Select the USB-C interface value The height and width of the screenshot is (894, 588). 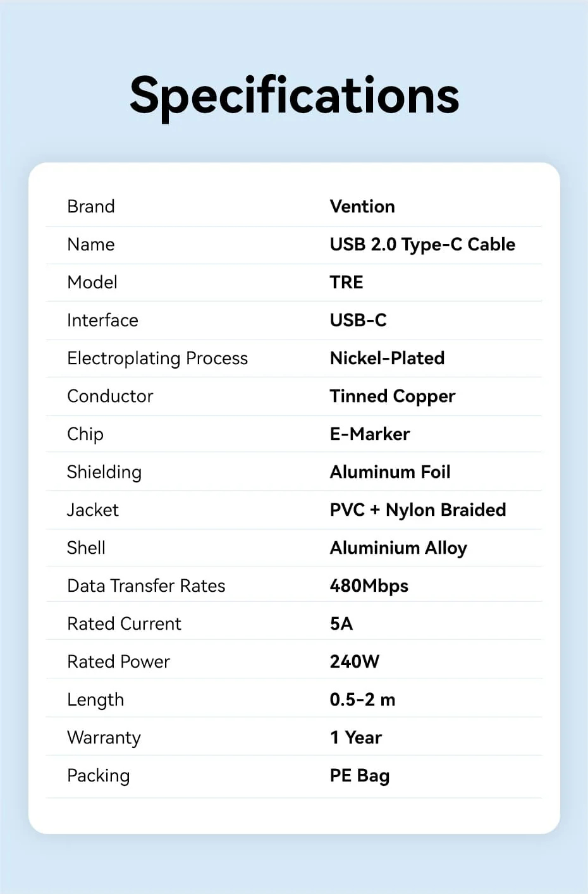[x=358, y=321]
